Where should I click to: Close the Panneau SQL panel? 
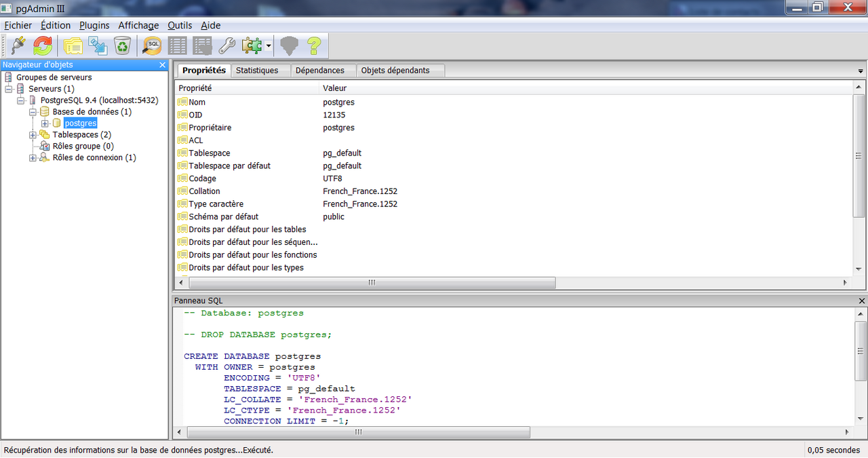(862, 301)
